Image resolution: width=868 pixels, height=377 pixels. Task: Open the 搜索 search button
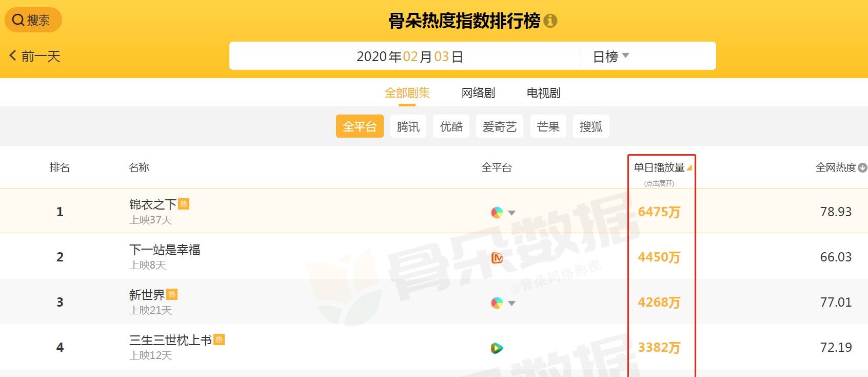pyautogui.click(x=33, y=20)
